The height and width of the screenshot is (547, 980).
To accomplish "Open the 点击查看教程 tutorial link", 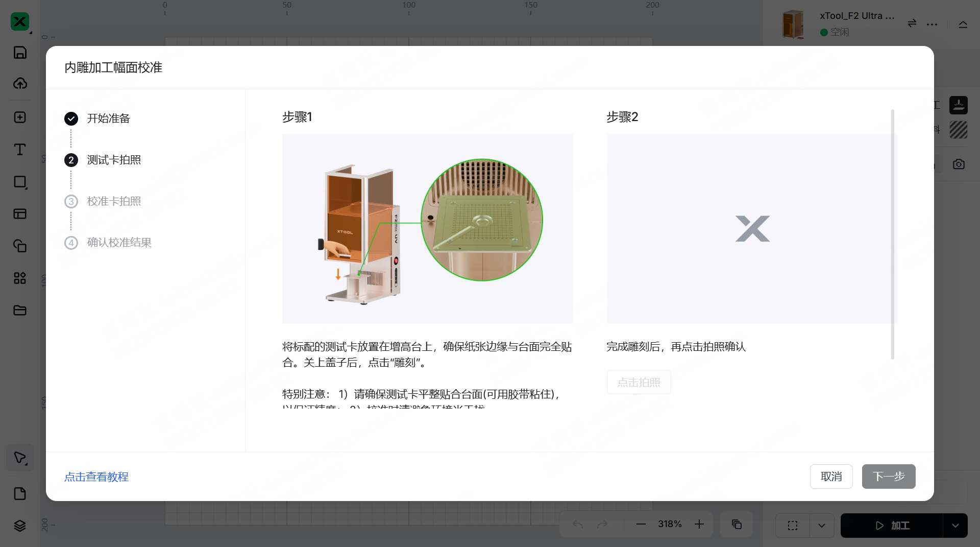I will 96,477.
